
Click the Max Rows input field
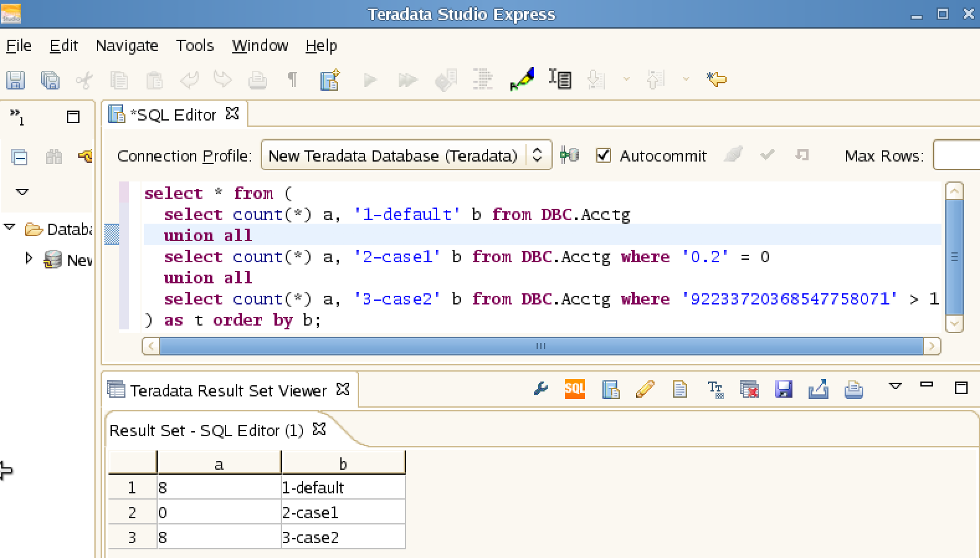coord(957,155)
